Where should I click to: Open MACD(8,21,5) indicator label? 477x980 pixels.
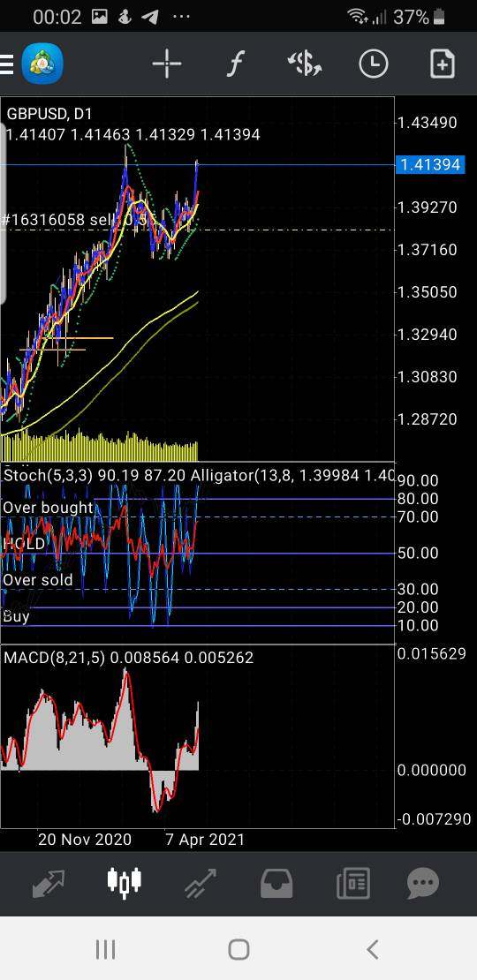coord(55,658)
